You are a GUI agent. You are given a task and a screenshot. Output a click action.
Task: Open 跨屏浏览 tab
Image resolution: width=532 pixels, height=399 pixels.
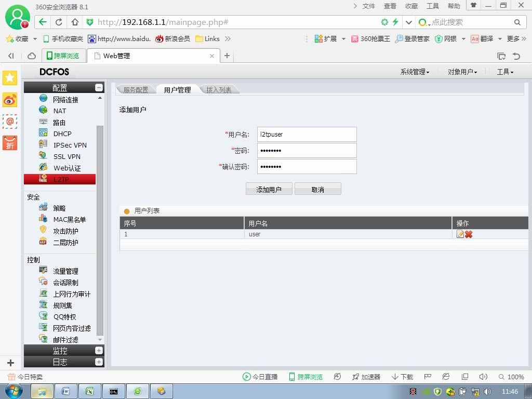[63, 56]
